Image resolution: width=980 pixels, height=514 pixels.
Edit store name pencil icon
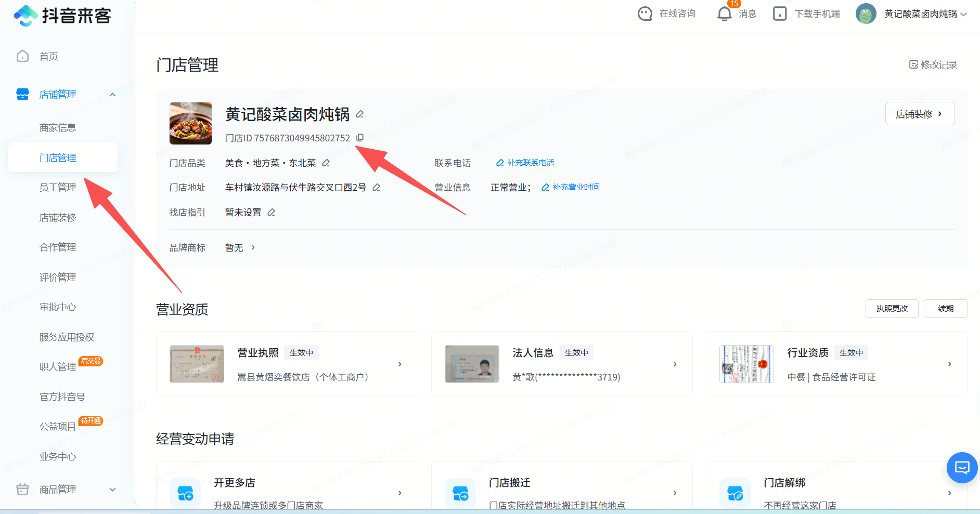tap(359, 114)
